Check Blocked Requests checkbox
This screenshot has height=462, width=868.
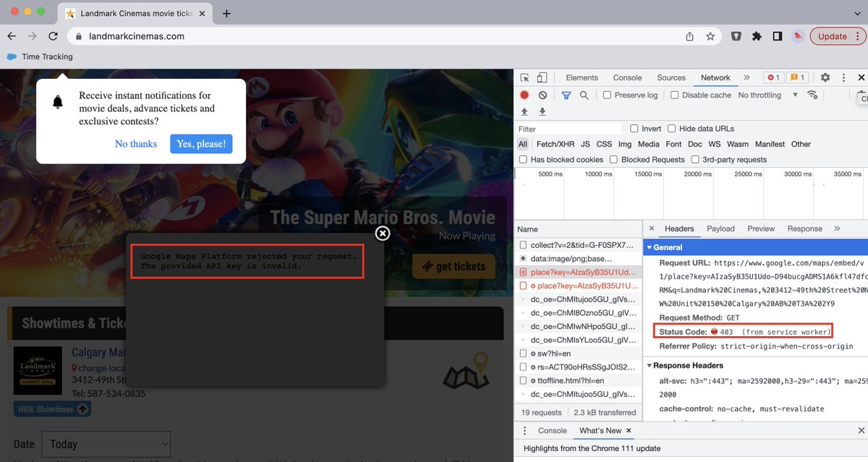point(613,160)
